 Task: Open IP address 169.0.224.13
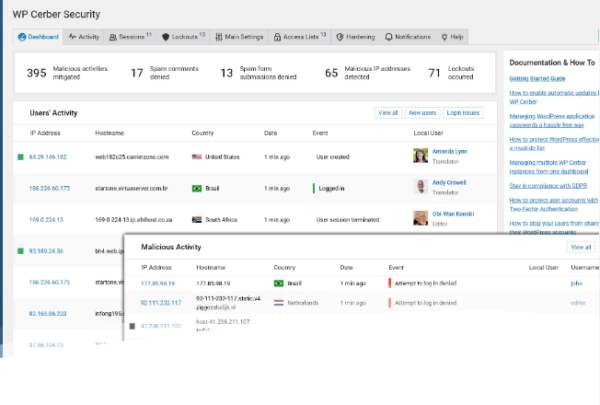(46, 220)
